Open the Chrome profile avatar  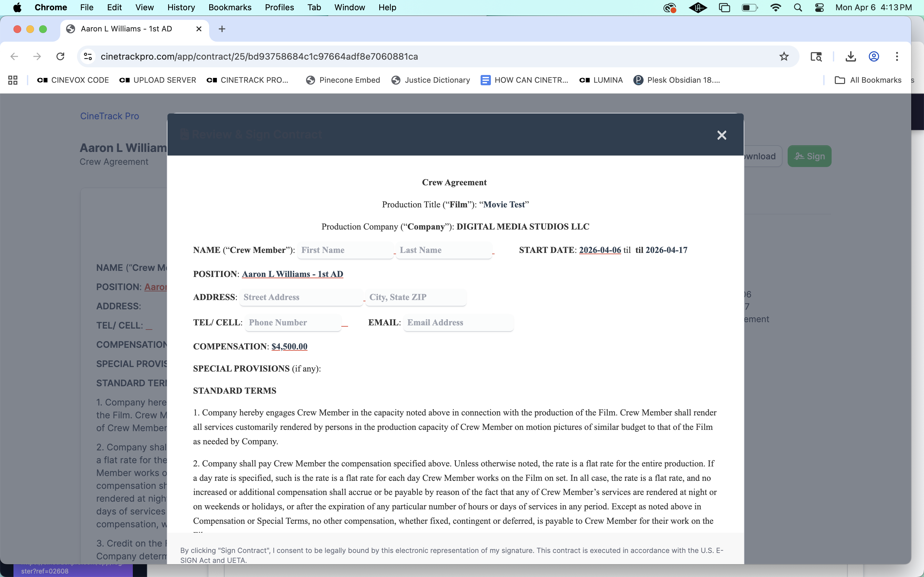[874, 56]
